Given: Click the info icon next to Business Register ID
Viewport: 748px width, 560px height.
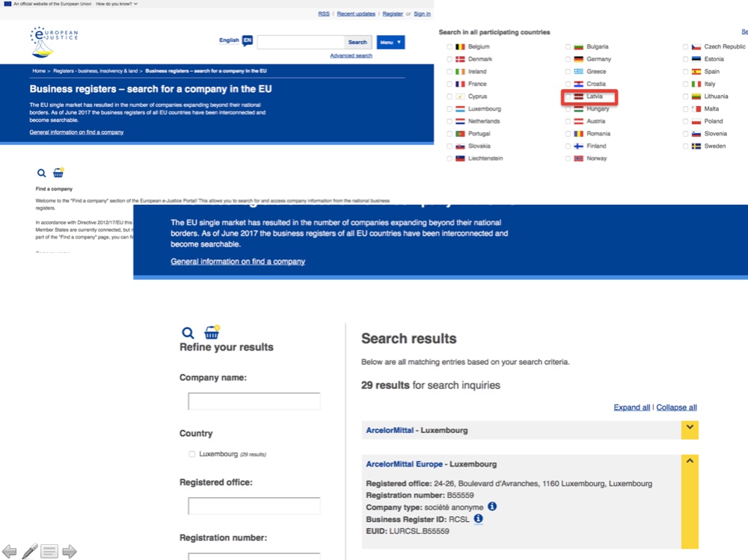Looking at the screenshot, I should click(x=478, y=518).
